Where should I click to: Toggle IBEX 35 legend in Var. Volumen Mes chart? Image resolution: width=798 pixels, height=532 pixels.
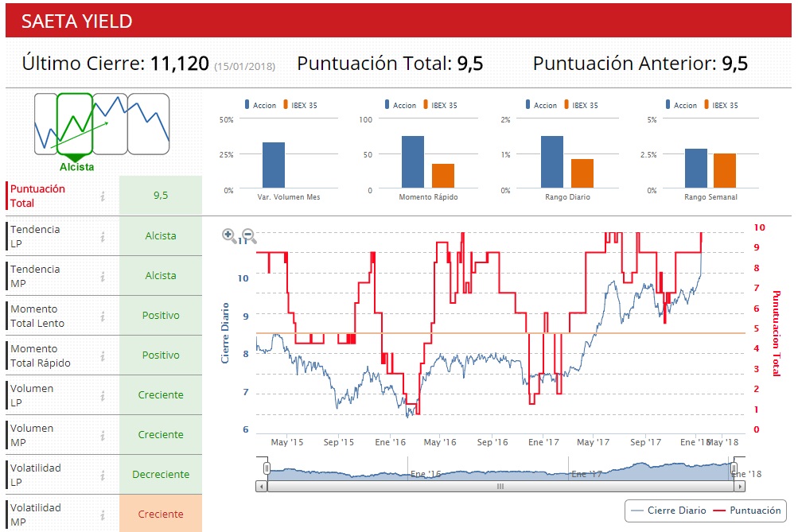pos(300,105)
